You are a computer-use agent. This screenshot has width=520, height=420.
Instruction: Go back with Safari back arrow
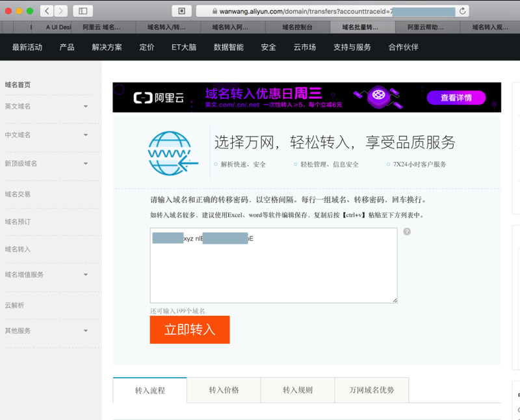pyautogui.click(x=47, y=11)
